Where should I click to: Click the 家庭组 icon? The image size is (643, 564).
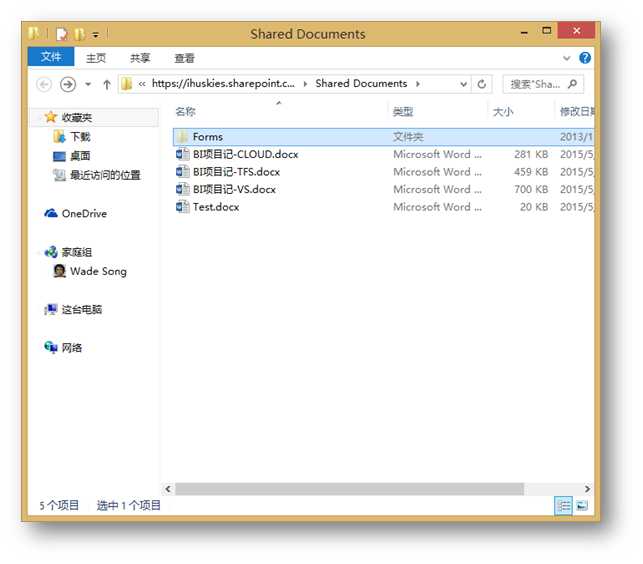tap(50, 252)
